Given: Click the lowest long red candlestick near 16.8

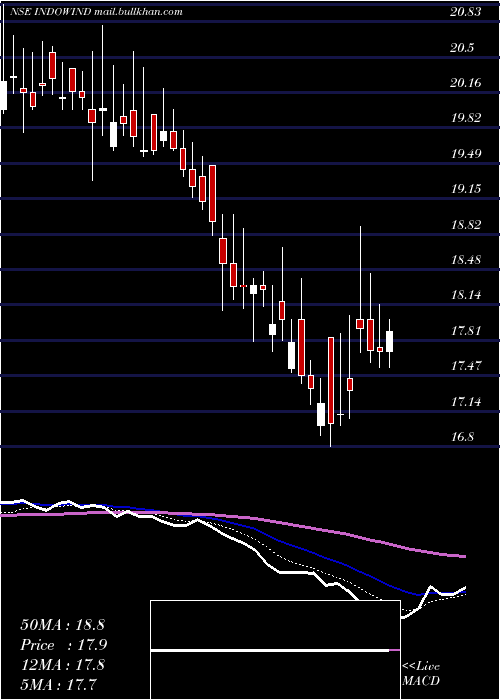Looking at the screenshot, I should [x=331, y=380].
